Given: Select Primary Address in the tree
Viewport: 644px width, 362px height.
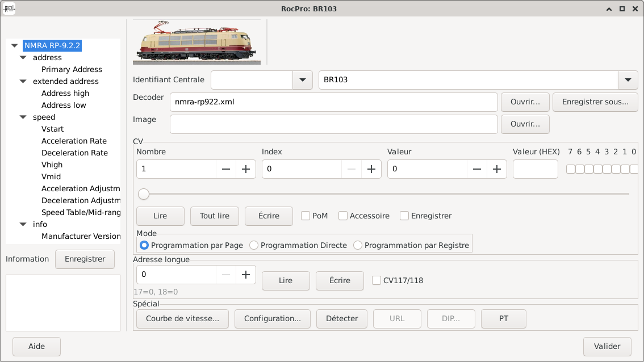Looking at the screenshot, I should [x=72, y=69].
